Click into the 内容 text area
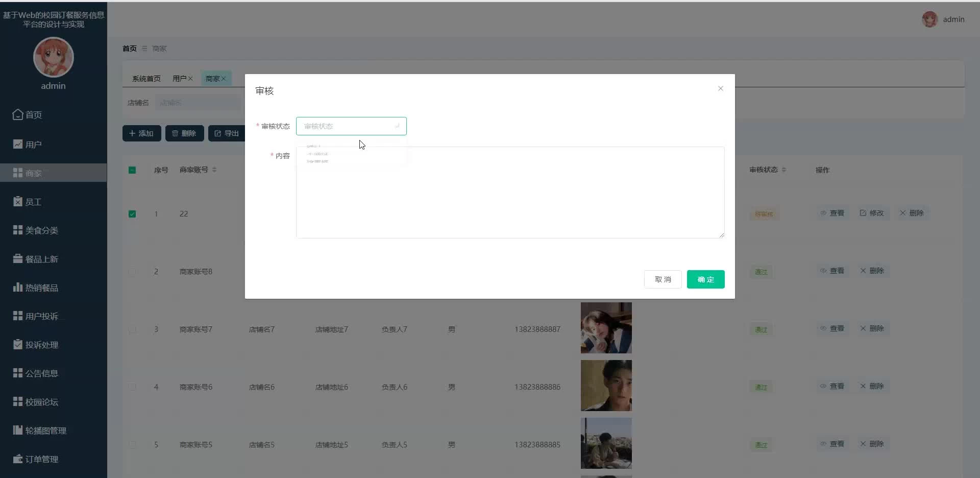The image size is (980, 478). tap(510, 193)
